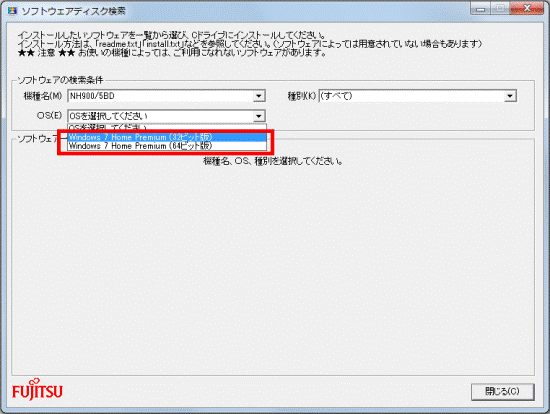The image size is (550, 414).
Task: Click the FUJITSU logo
Action: 37,389
